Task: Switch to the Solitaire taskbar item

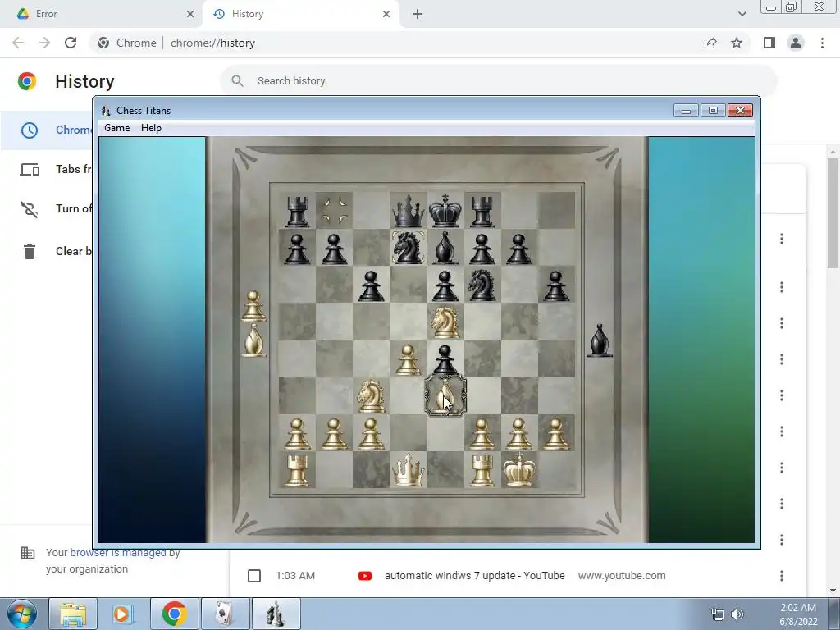Action: [x=225, y=614]
